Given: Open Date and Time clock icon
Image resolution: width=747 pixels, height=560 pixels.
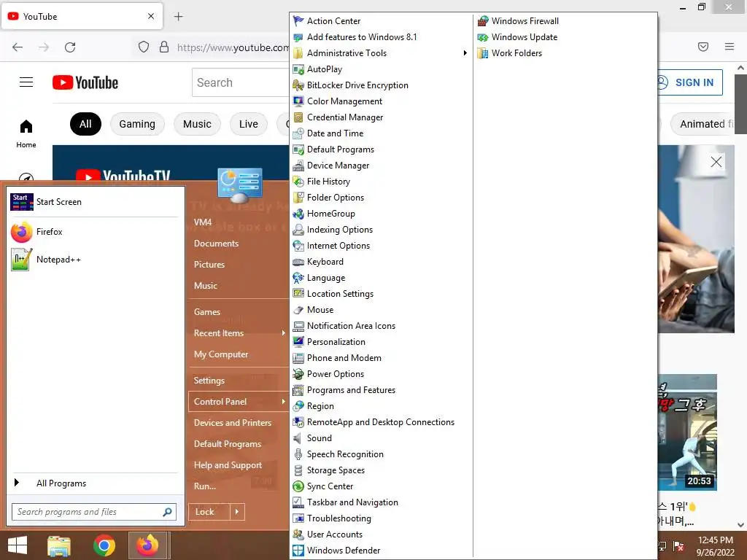Looking at the screenshot, I should pos(298,133).
